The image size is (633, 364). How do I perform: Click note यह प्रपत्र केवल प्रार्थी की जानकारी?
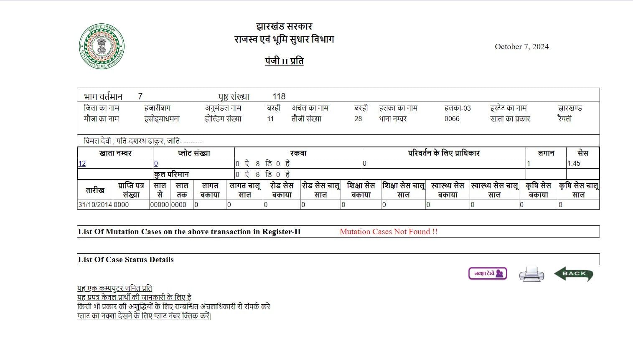[x=134, y=297]
